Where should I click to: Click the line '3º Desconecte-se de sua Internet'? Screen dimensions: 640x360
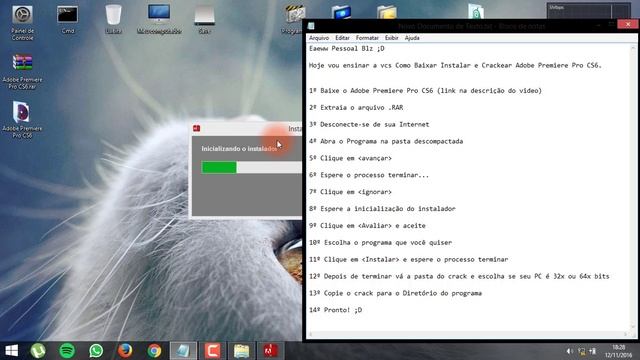click(369, 124)
